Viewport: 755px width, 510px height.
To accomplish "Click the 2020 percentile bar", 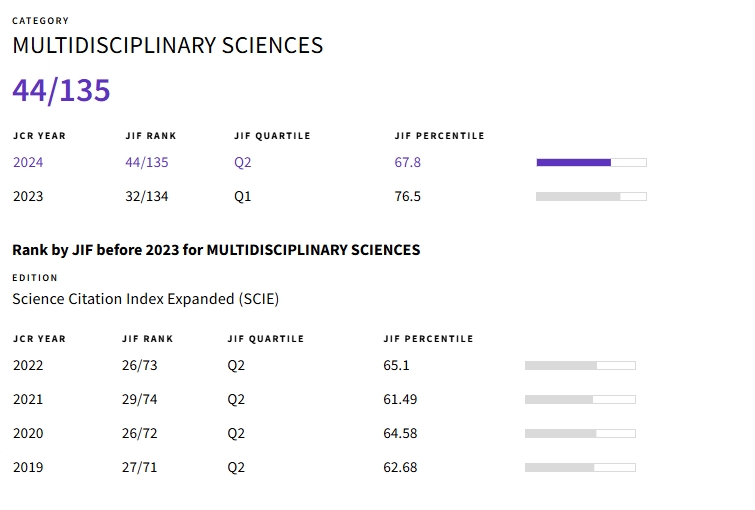I will pos(580,433).
